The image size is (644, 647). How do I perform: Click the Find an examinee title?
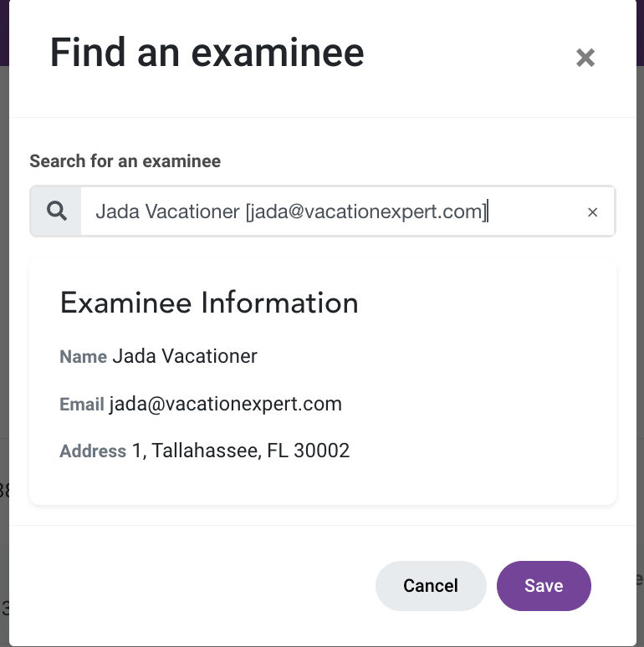(207, 53)
